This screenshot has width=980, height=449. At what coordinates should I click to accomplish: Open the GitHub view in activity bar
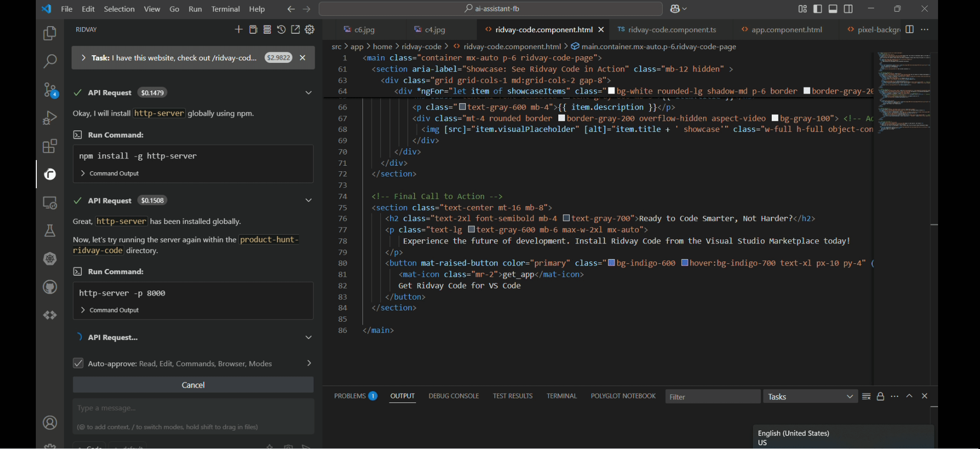50,287
